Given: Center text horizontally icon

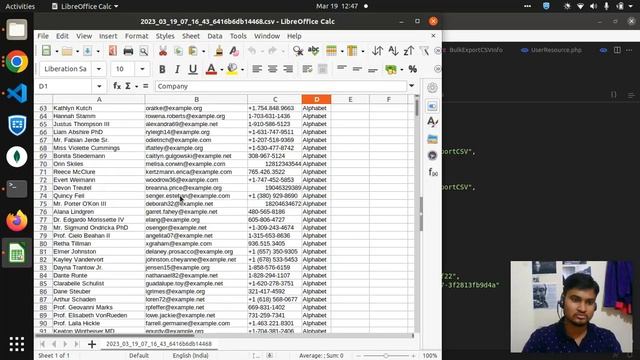Looking at the screenshot, I should tap(272, 69).
